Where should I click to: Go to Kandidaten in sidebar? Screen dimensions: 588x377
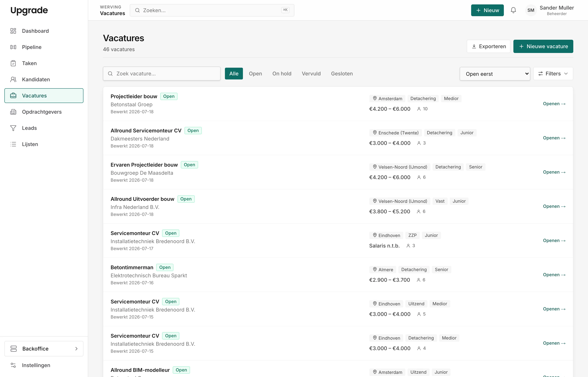point(44,79)
